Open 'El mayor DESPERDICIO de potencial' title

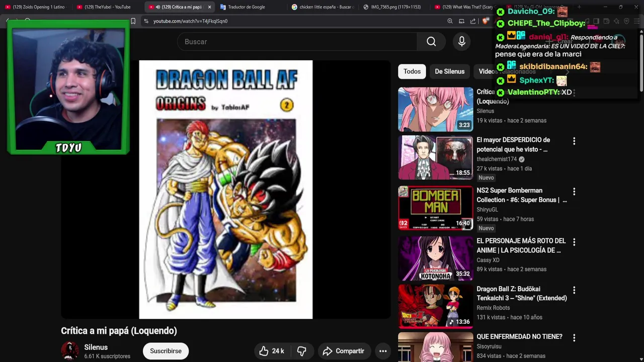(x=513, y=145)
